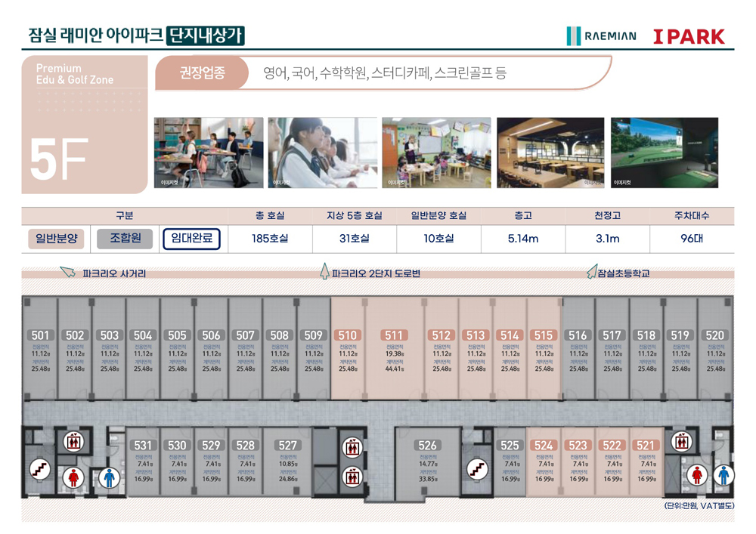Screen dimensions: 756x534
Task: Select unit 520 at the right corner
Action: 715,349
